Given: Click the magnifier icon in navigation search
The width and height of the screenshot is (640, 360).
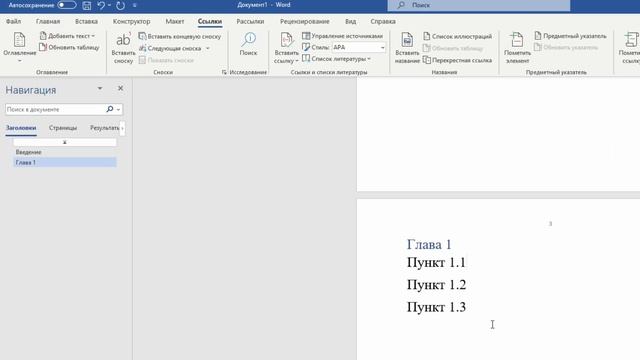Looking at the screenshot, I should point(110,109).
